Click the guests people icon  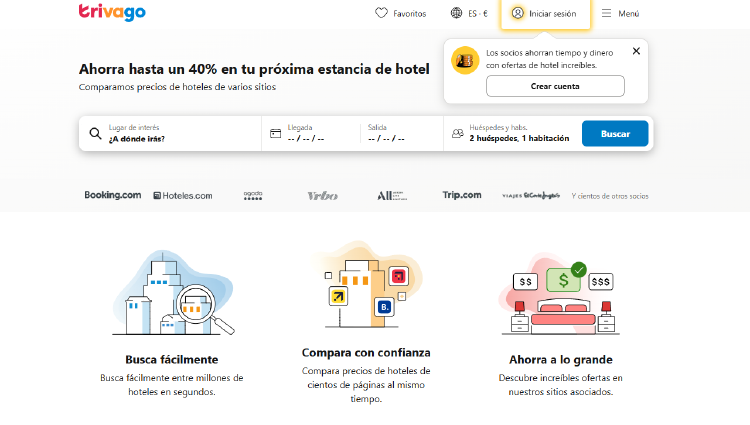[457, 134]
